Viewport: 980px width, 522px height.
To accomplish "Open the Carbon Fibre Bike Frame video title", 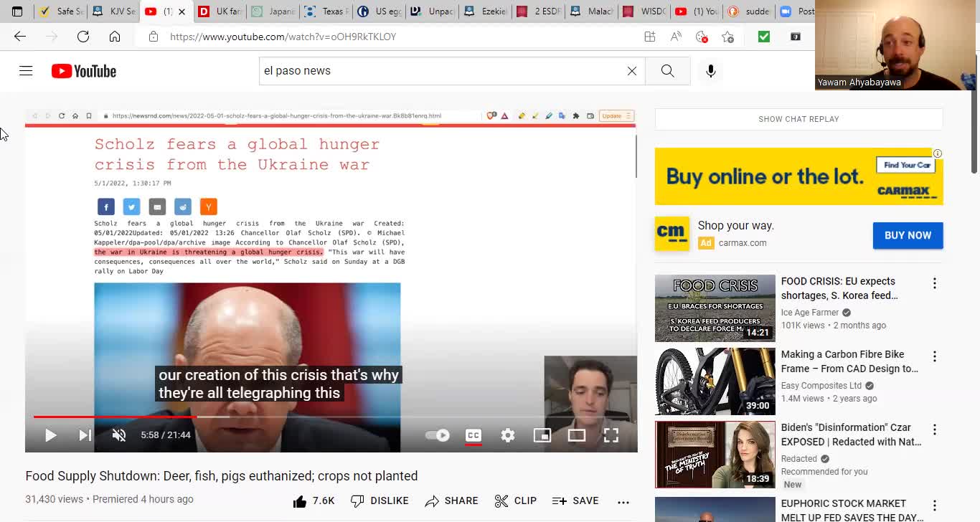I will [x=849, y=361].
